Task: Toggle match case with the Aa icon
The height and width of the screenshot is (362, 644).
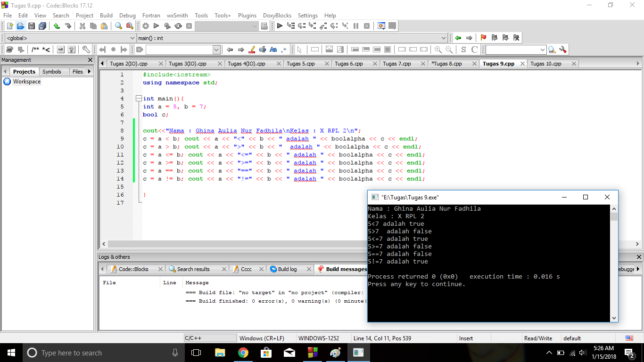Action: (273, 49)
